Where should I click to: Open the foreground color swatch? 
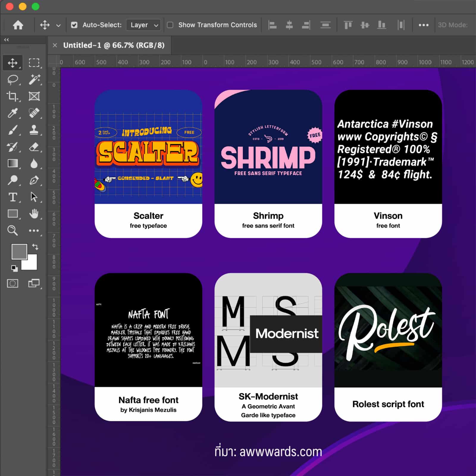coord(19,251)
